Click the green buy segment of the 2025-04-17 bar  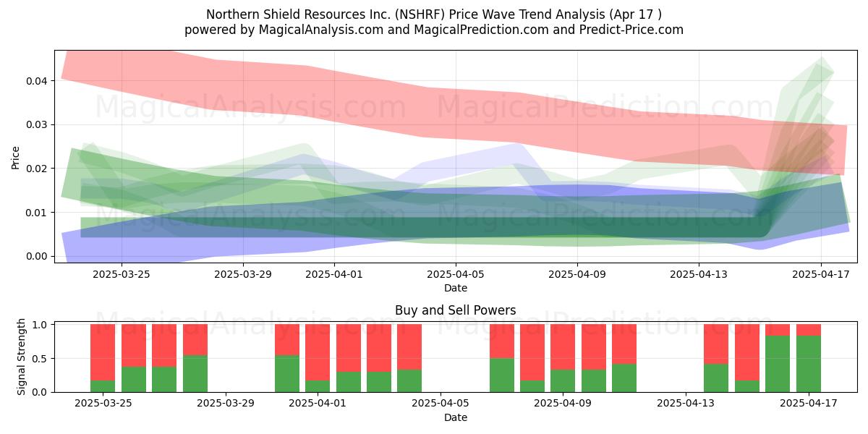[x=809, y=364]
